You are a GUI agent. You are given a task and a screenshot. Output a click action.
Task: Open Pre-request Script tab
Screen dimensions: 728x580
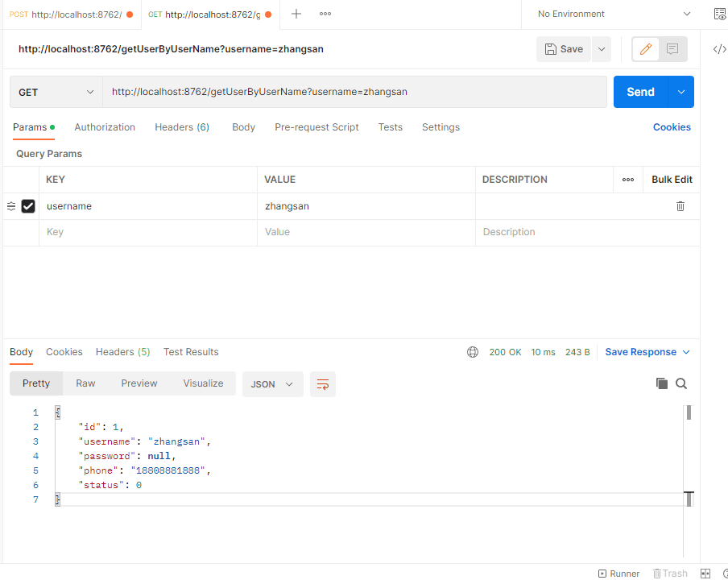pos(316,127)
